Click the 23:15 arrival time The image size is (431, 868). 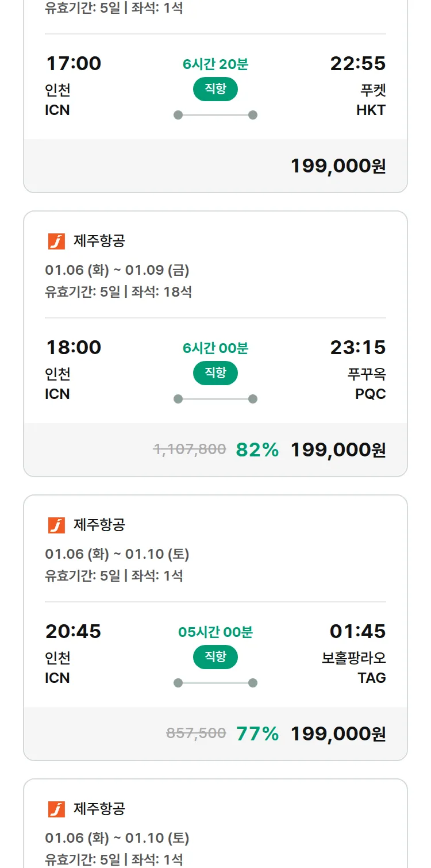point(357,347)
